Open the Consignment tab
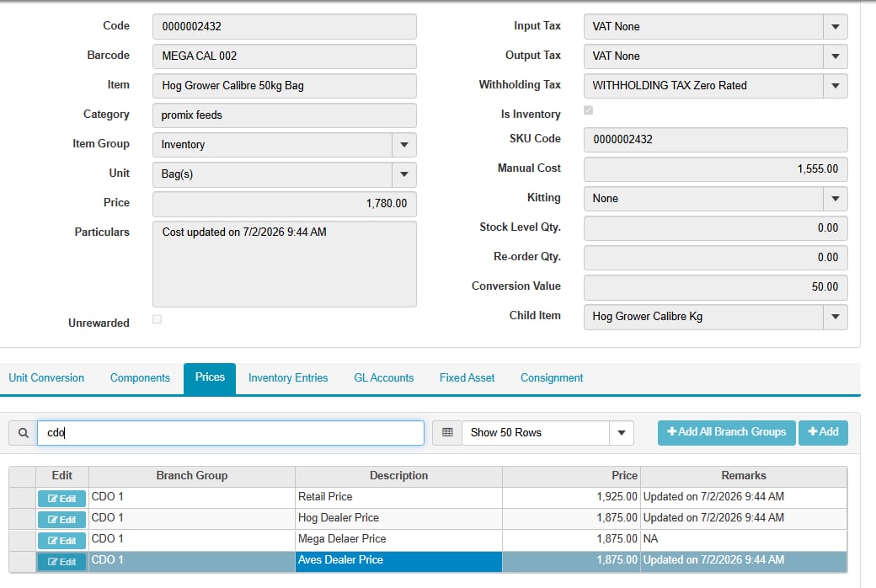 [552, 378]
